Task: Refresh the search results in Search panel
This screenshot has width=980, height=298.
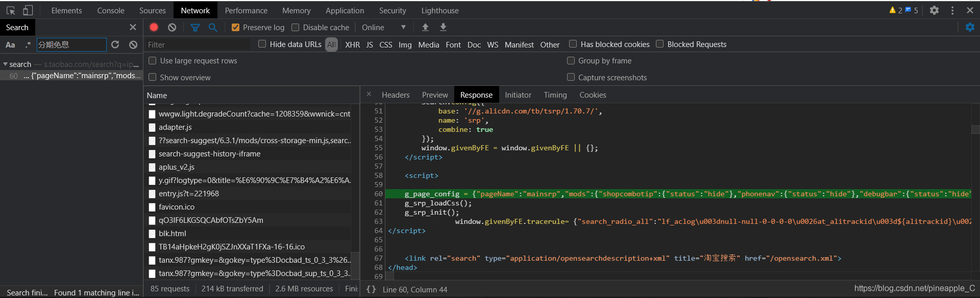Action: pyautogui.click(x=115, y=44)
